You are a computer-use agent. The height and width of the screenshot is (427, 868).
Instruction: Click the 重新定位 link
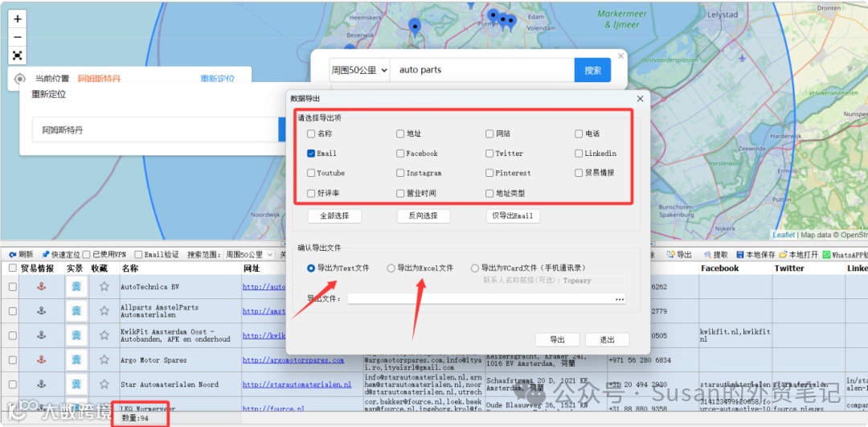(x=217, y=79)
